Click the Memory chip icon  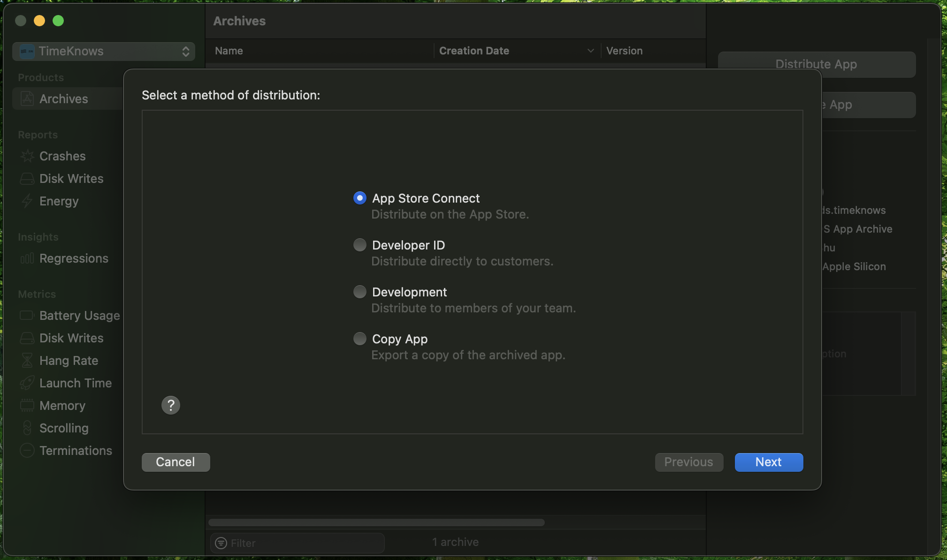(x=27, y=406)
